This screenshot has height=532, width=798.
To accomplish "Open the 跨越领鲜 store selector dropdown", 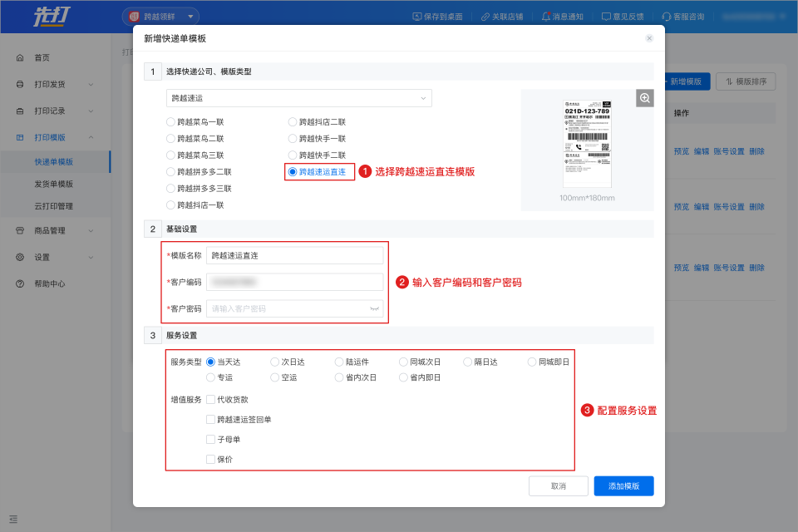I will pos(160,16).
